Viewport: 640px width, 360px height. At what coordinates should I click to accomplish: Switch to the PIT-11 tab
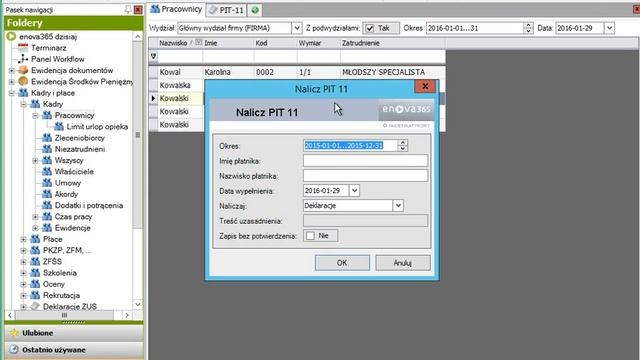[x=227, y=10]
